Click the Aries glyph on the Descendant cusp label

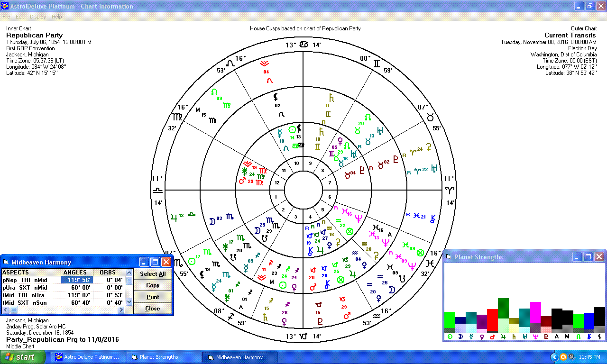449,190
